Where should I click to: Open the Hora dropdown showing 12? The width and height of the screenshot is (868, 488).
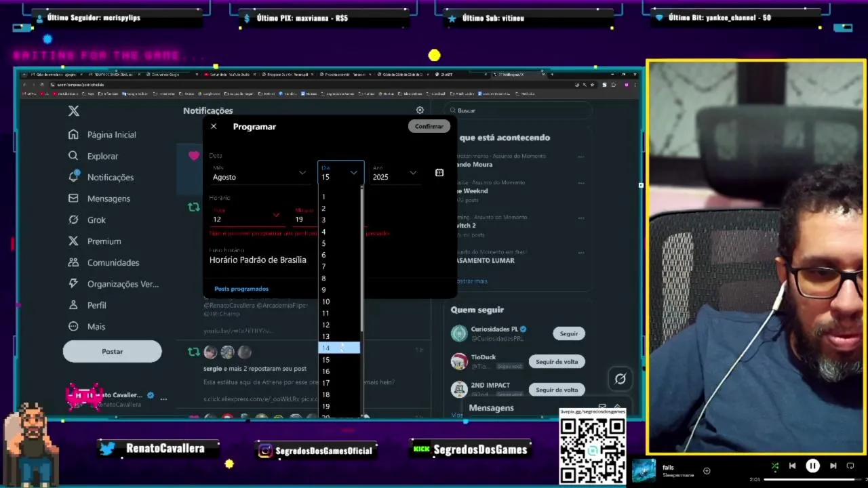246,216
